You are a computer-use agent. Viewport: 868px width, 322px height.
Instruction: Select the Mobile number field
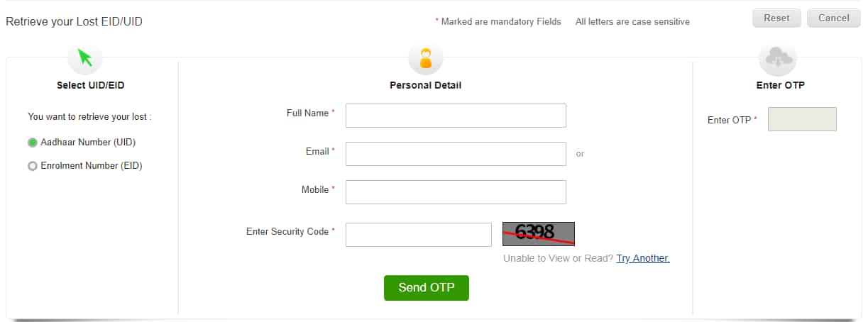(x=456, y=192)
